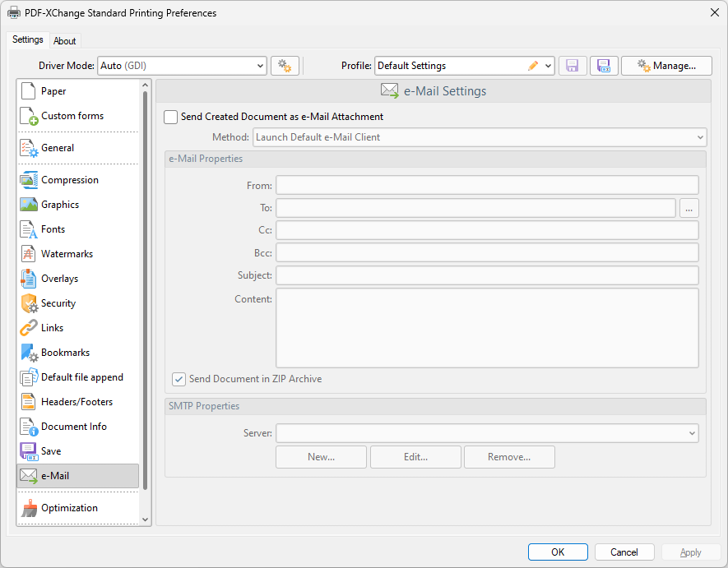
Task: Click the Apply button
Action: 691,552
